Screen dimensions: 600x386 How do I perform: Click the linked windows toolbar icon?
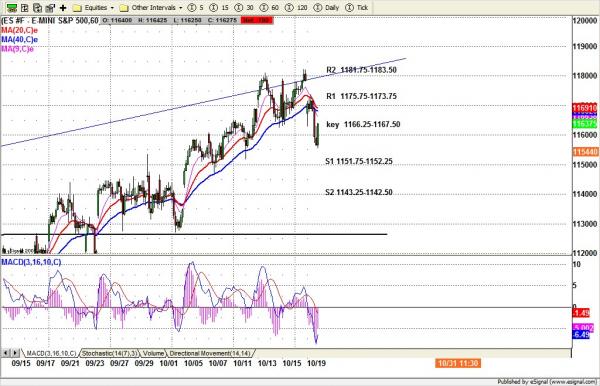click(50, 8)
